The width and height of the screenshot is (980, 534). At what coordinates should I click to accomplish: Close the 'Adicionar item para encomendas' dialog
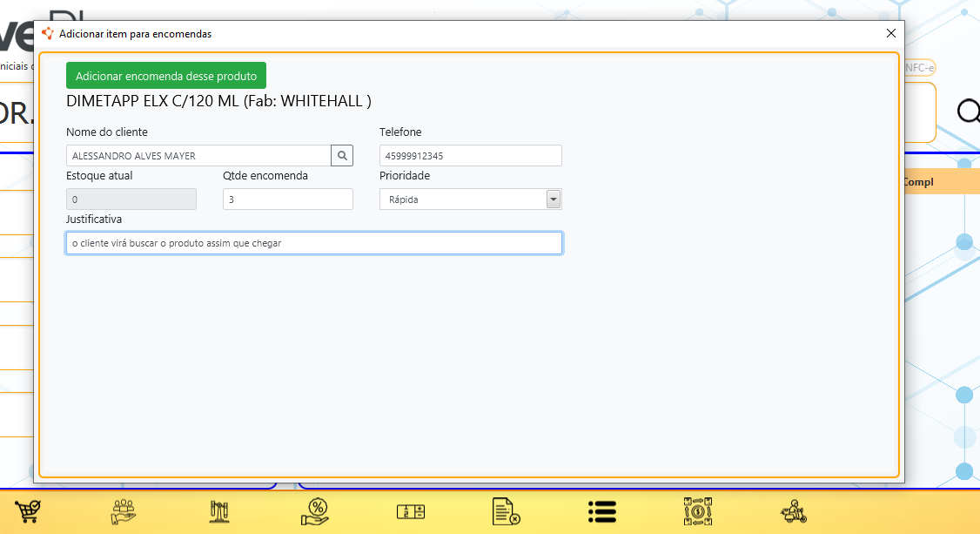point(890,33)
